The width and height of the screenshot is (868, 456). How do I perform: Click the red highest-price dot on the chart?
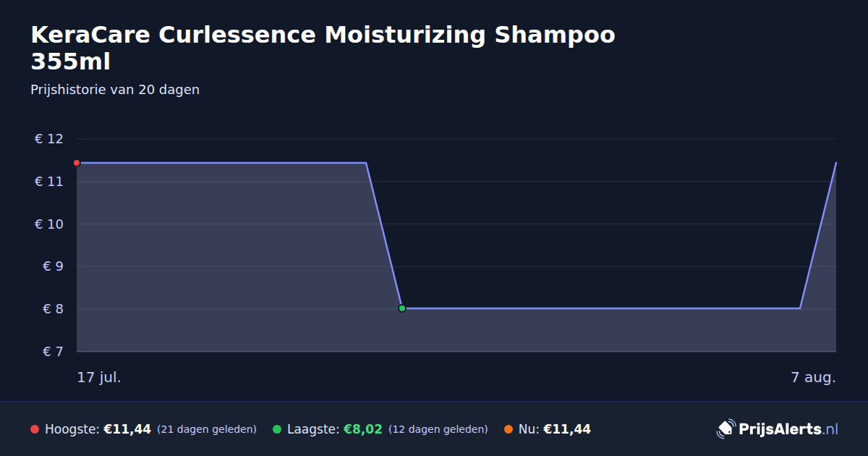click(x=77, y=163)
